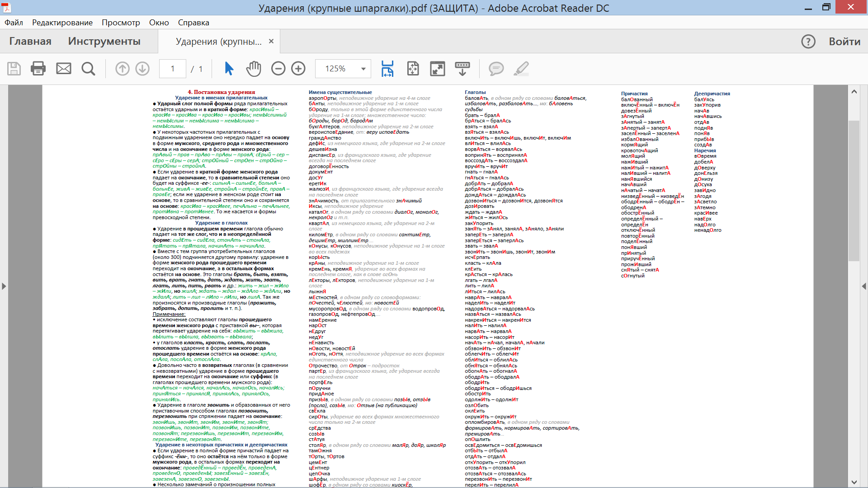Add a comment speech bubble
868x488 pixels.
pos(496,69)
